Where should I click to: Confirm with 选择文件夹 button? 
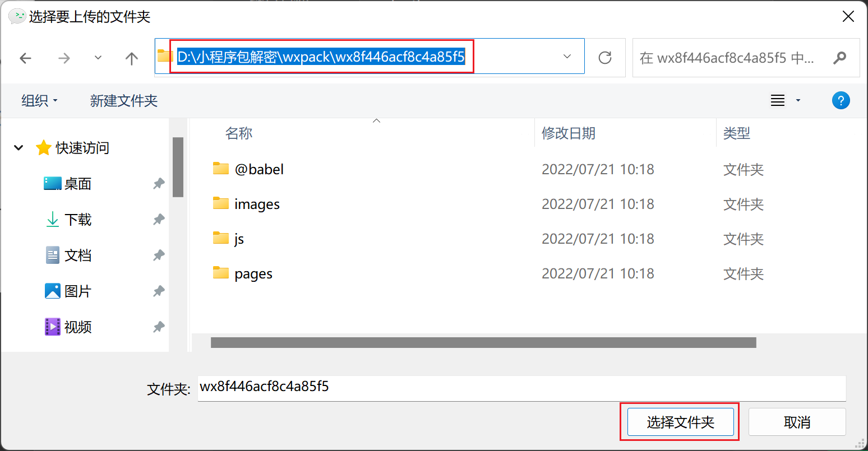click(680, 422)
